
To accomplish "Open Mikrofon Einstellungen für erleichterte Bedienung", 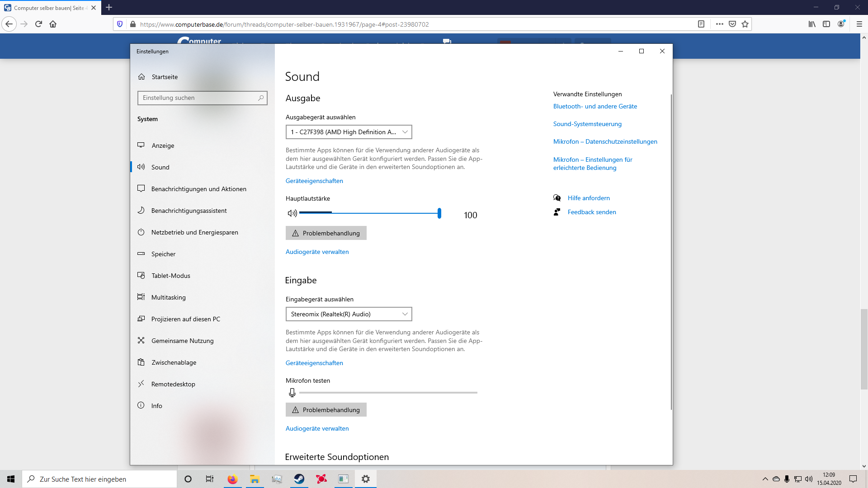I will 593,164.
